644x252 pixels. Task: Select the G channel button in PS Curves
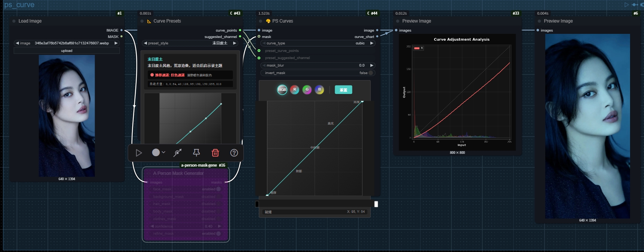307,90
